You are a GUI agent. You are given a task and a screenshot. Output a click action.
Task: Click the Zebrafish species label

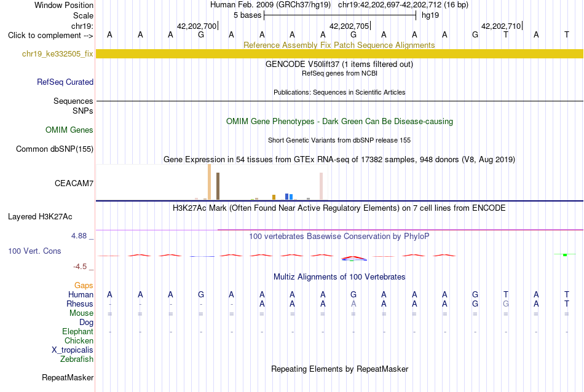77,359
